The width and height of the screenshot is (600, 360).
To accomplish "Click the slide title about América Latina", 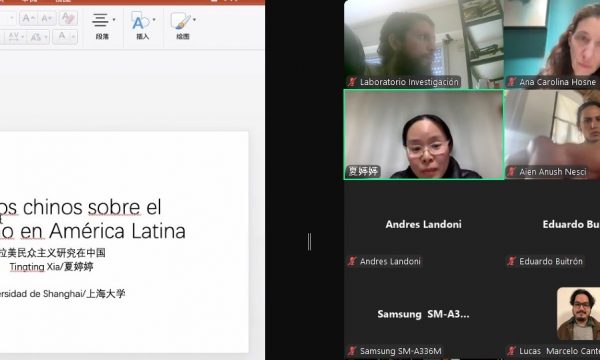I will [93, 219].
